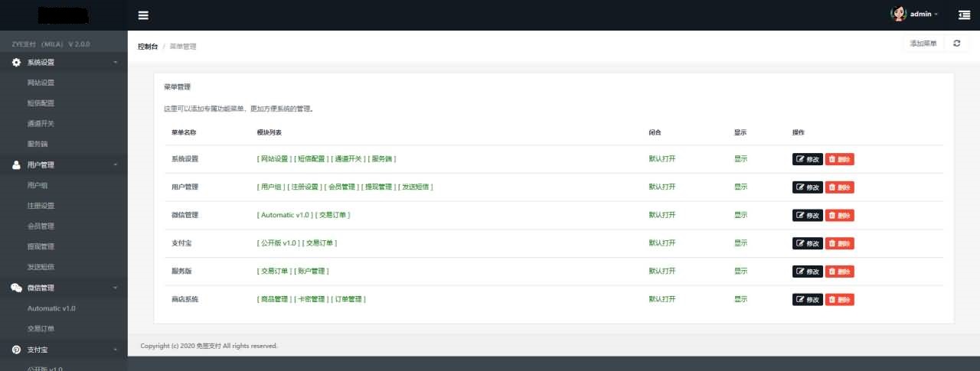Click [通道开关] link in the table
The width and height of the screenshot is (980, 371).
(348, 159)
